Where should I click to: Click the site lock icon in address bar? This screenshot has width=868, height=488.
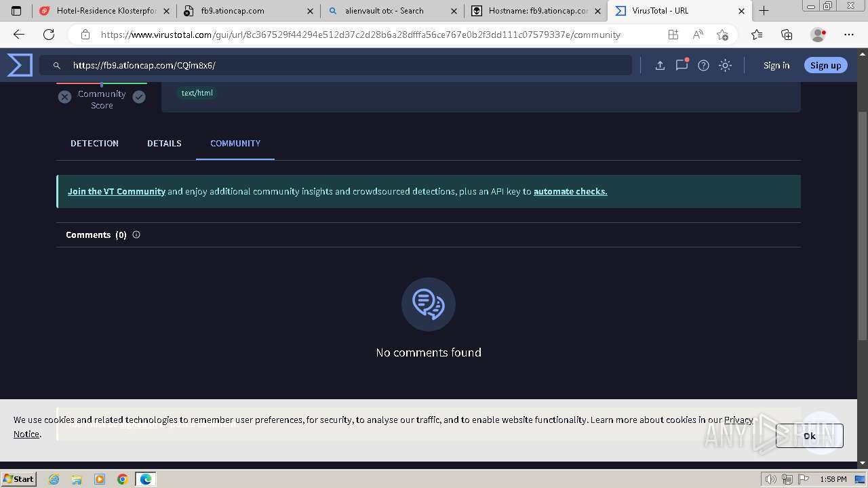pyautogui.click(x=85, y=35)
